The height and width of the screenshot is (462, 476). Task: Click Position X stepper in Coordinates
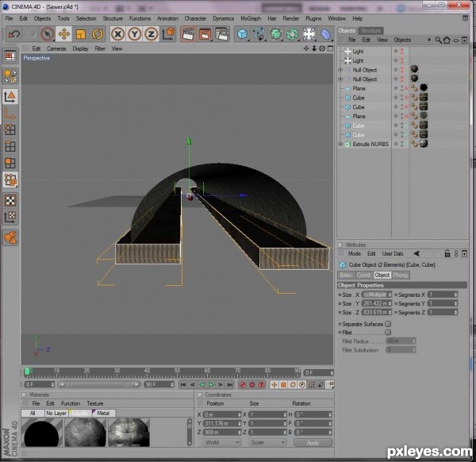(240, 414)
